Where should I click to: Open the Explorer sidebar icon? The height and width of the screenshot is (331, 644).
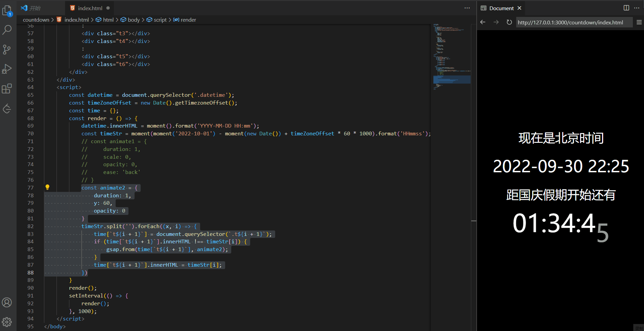[7, 10]
